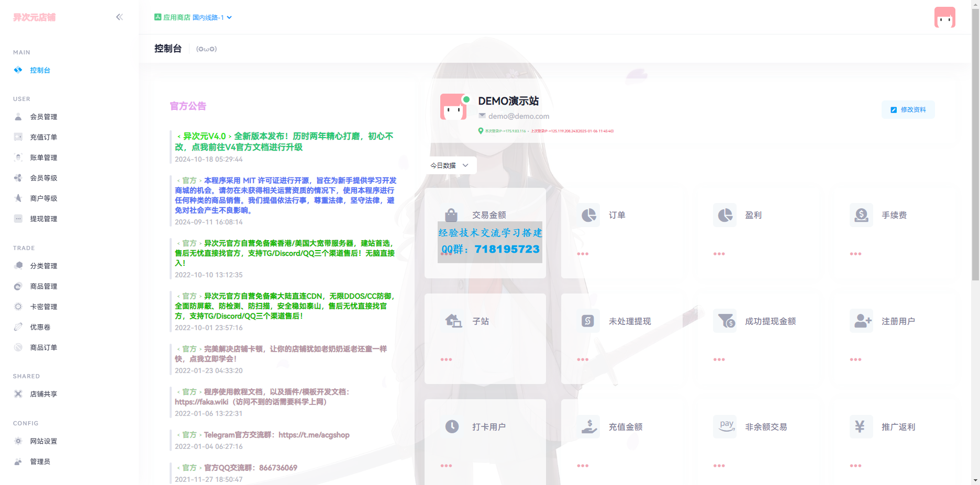The width and height of the screenshot is (980, 485).
Task: Click the dollar icon beside 手续费
Action: 861,215
